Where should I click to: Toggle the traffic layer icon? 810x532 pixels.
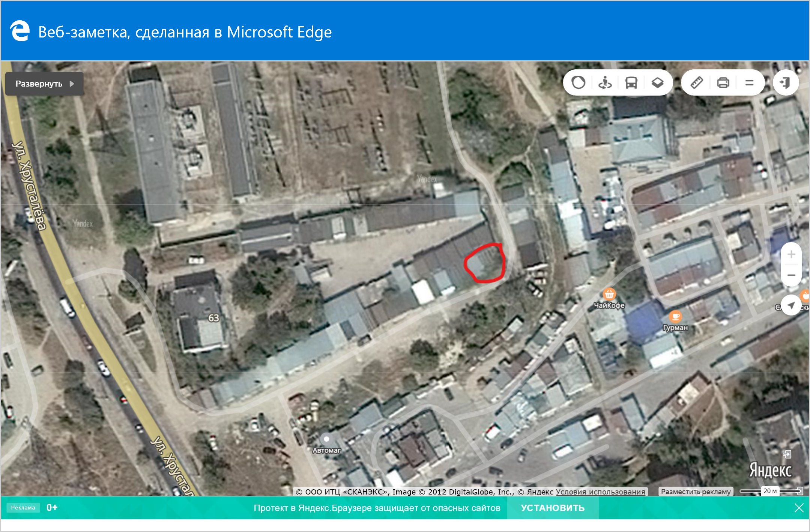point(578,82)
